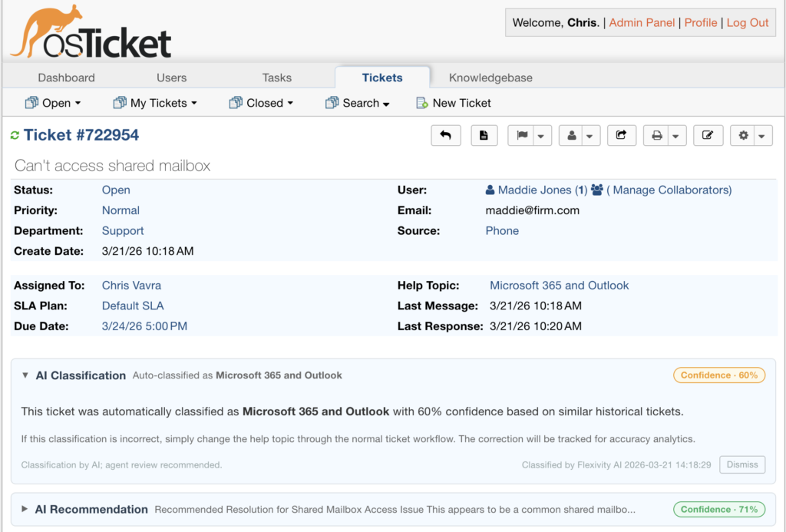The height and width of the screenshot is (532, 786).
Task: Switch to the Knowledgebase tab
Action: 490,78
